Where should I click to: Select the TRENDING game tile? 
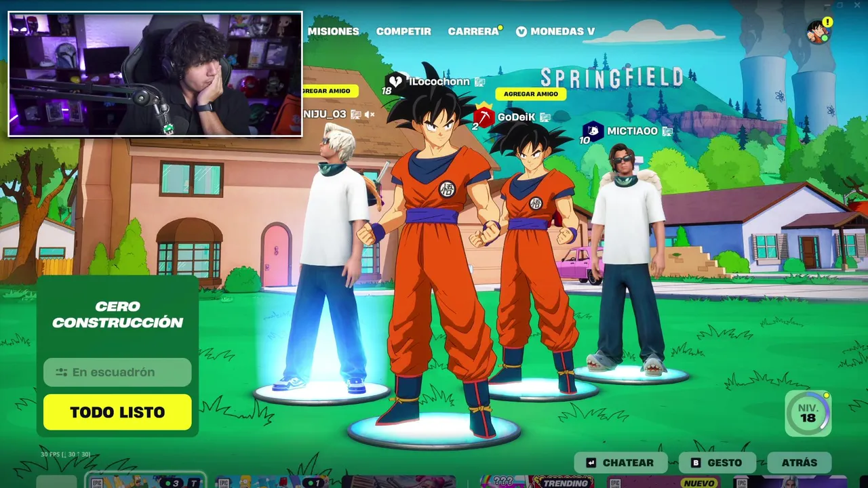(x=537, y=482)
